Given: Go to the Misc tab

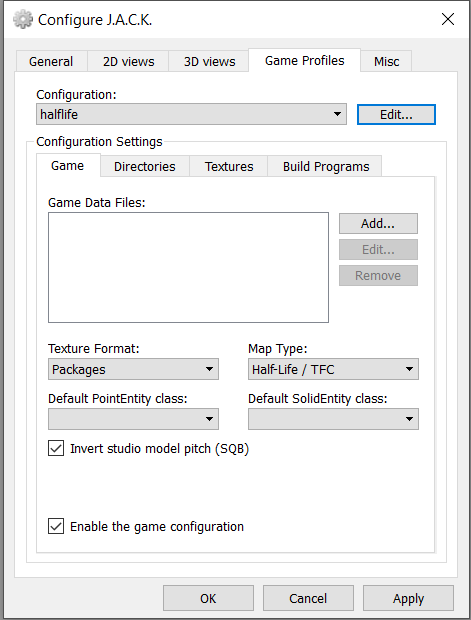Looking at the screenshot, I should (386, 61).
